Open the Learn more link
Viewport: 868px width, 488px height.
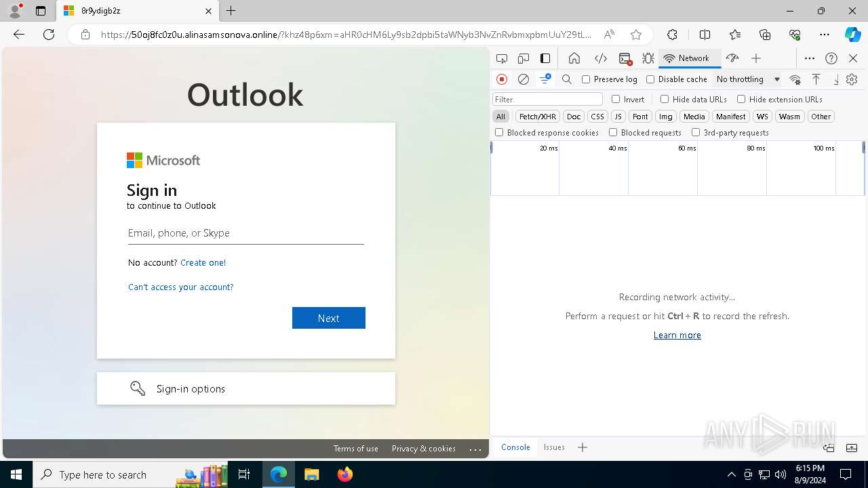(677, 335)
